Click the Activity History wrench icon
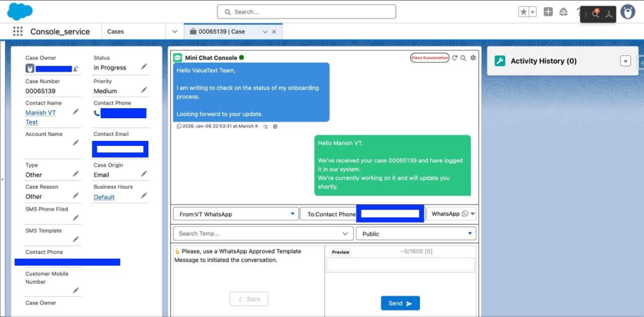644x317 pixels. (x=500, y=61)
